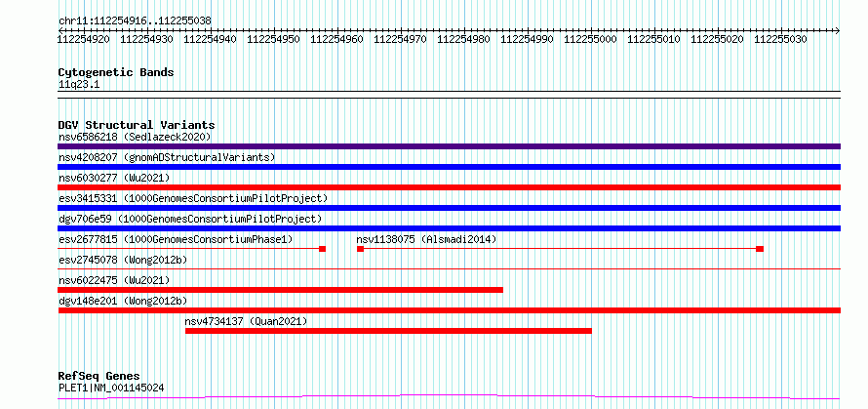Viewport: 868px width, 409px height.
Task: Open variant label nsv6586218 (Sedlazeck2020)
Action: pyautogui.click(x=135, y=137)
